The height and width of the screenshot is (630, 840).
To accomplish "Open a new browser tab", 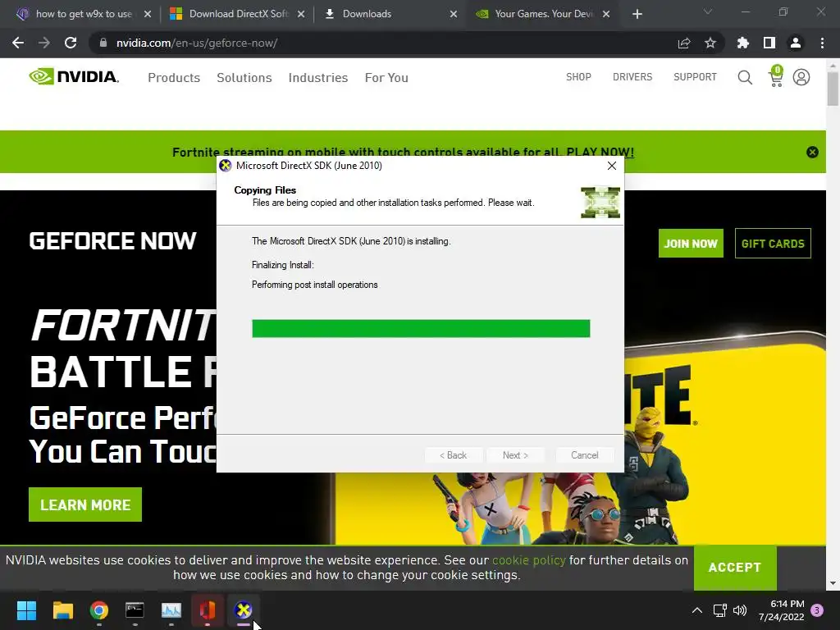I will tap(637, 14).
